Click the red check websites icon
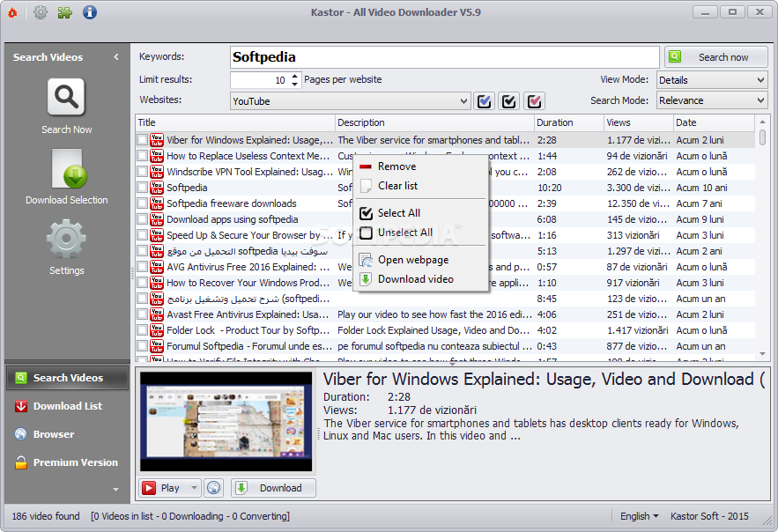This screenshot has width=778, height=532. (534, 101)
